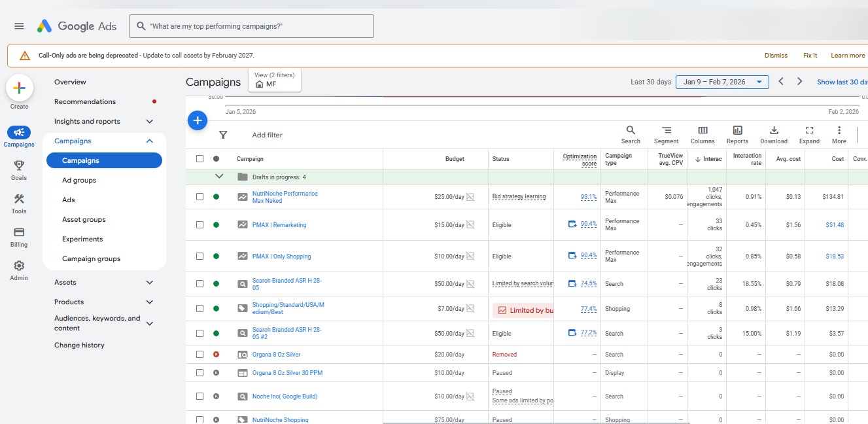Click 93.1% optimization score
This screenshot has height=424, width=868.
pyautogui.click(x=589, y=197)
